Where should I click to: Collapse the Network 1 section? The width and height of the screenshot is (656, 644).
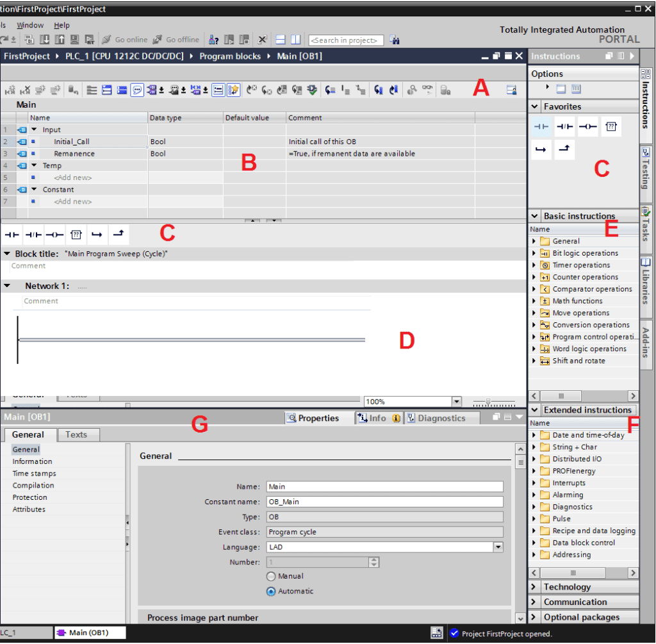click(7, 286)
